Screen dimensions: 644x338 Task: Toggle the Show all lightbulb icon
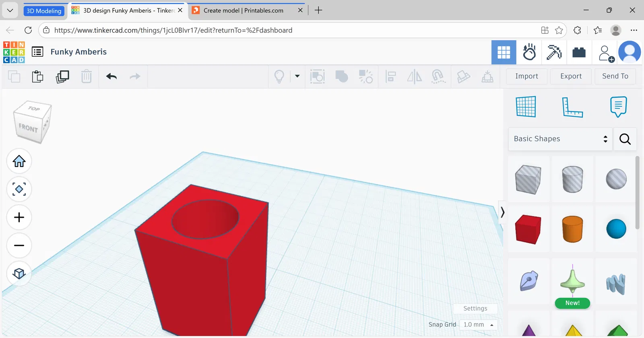pos(279,76)
